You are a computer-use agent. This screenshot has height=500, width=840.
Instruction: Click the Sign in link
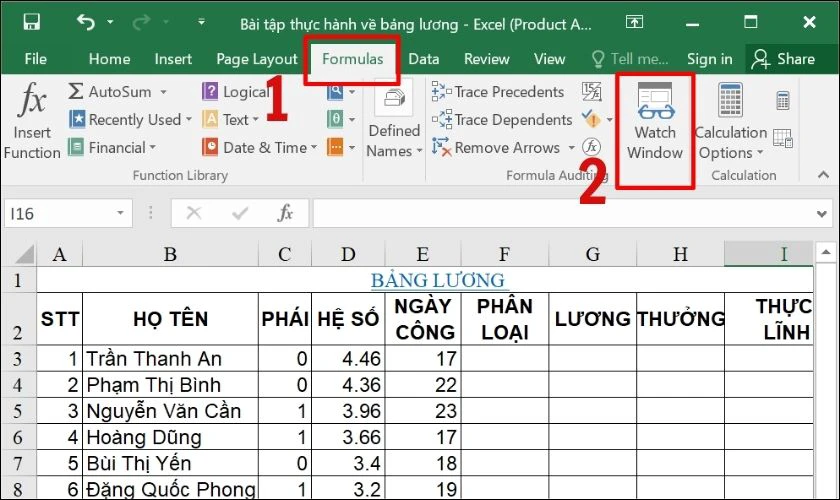[710, 59]
